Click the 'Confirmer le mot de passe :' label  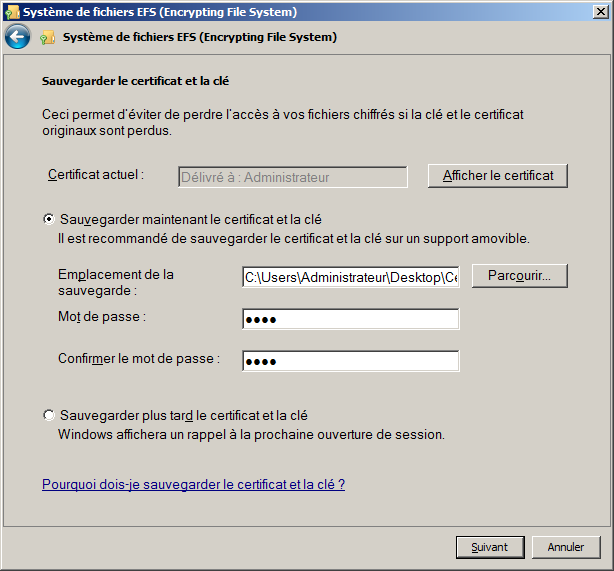(139, 358)
